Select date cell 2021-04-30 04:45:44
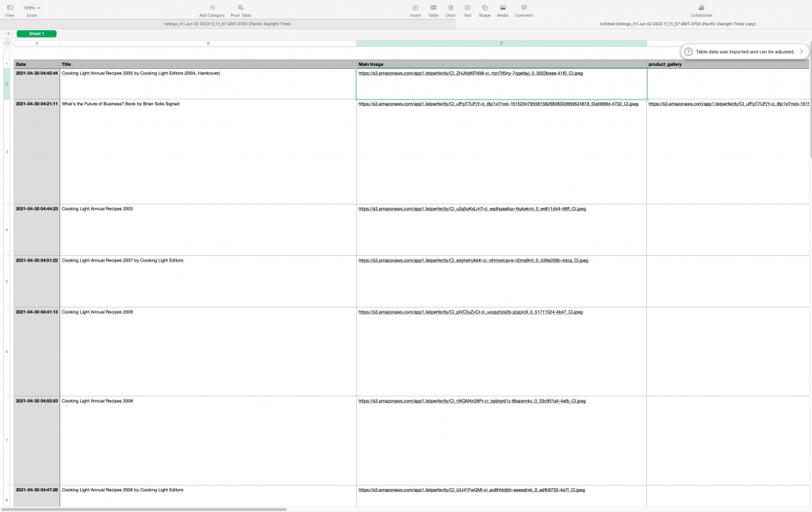 (x=36, y=84)
